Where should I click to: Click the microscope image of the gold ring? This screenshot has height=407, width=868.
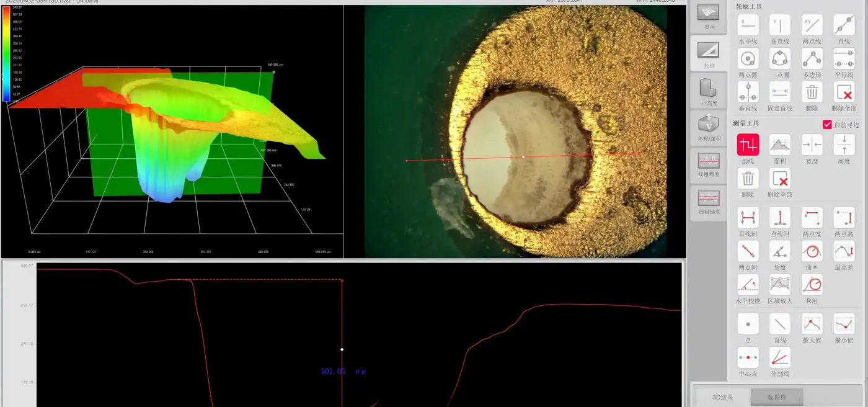pyautogui.click(x=515, y=132)
